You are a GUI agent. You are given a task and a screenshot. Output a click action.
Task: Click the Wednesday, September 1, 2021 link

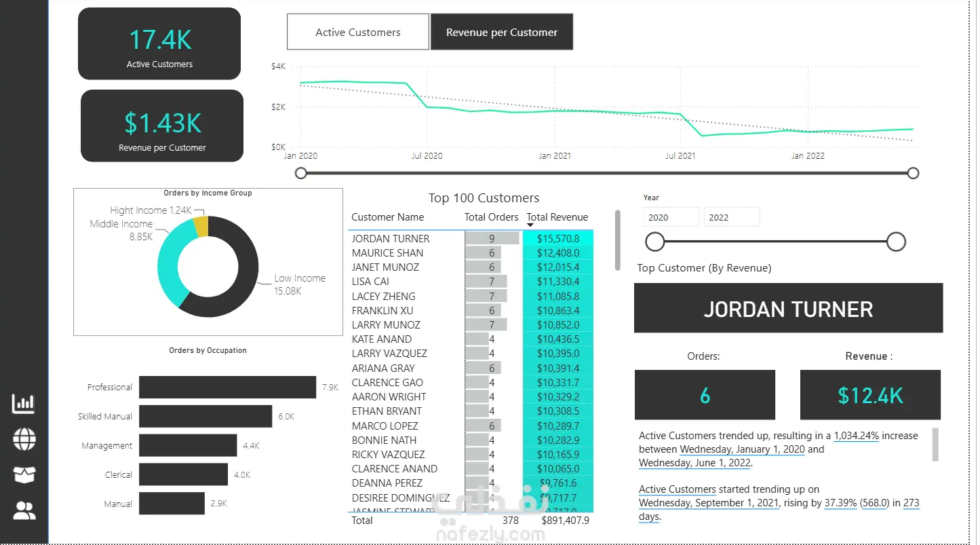click(x=709, y=503)
